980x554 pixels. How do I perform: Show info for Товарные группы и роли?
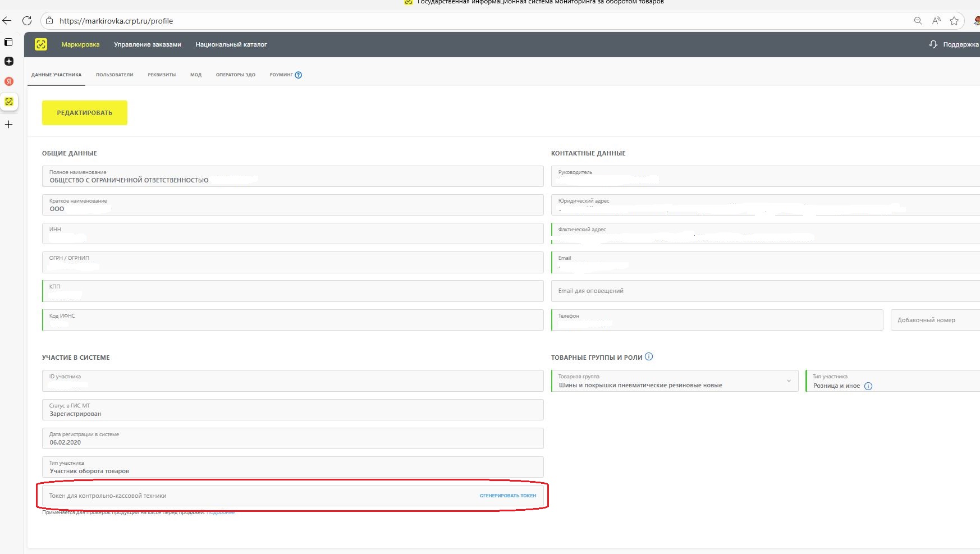coord(649,357)
